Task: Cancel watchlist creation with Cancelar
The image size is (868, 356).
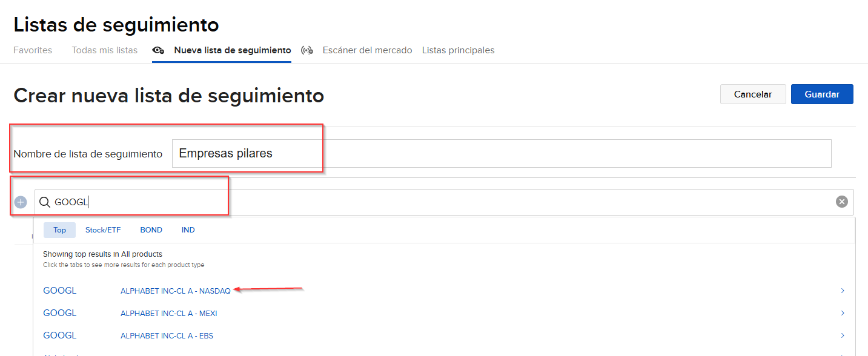Action: [x=753, y=94]
